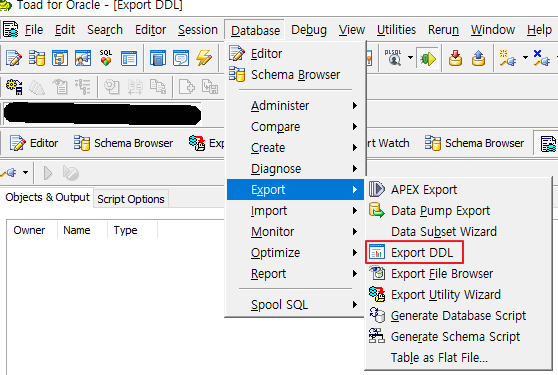Expand the Compare submenu

[x=295, y=127]
